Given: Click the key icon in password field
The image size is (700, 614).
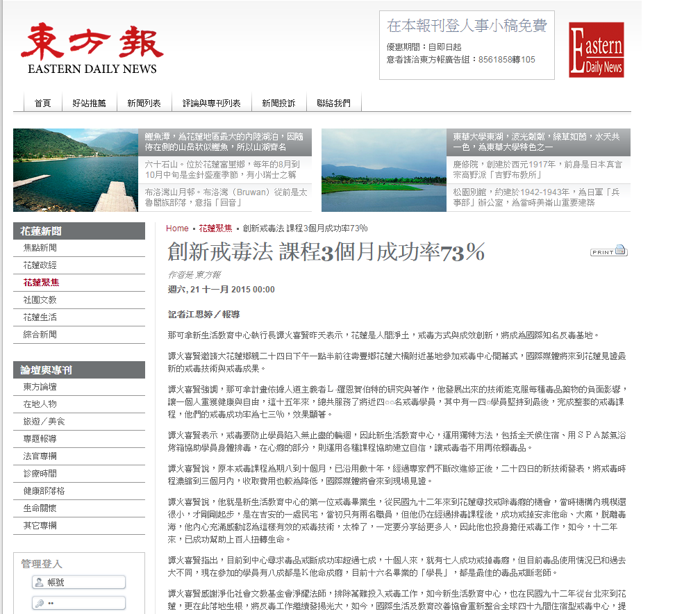Looking at the screenshot, I should click(40, 604).
